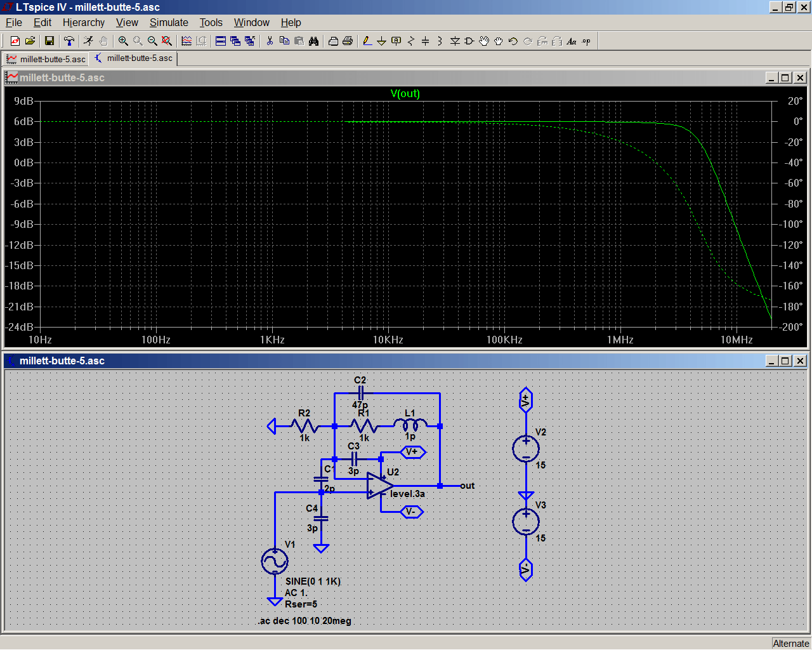Open the Simulate menu
Image resolution: width=812 pixels, height=650 pixels.
click(x=169, y=22)
